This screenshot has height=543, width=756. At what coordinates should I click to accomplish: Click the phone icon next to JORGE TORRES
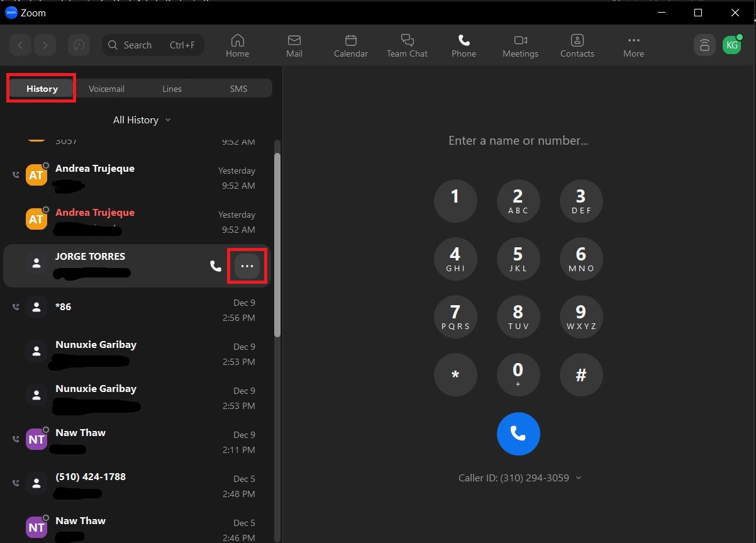(216, 266)
